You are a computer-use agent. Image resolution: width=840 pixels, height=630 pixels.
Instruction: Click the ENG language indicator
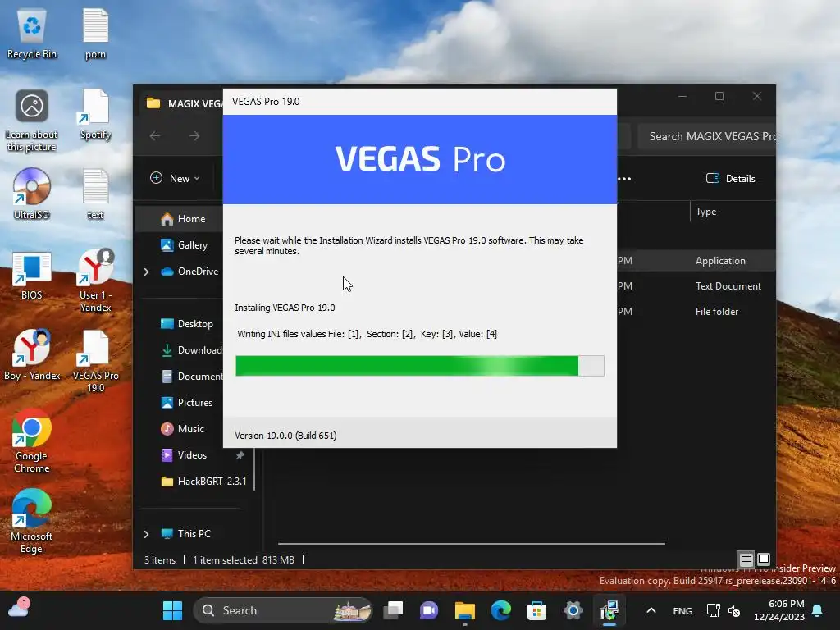pos(682,610)
